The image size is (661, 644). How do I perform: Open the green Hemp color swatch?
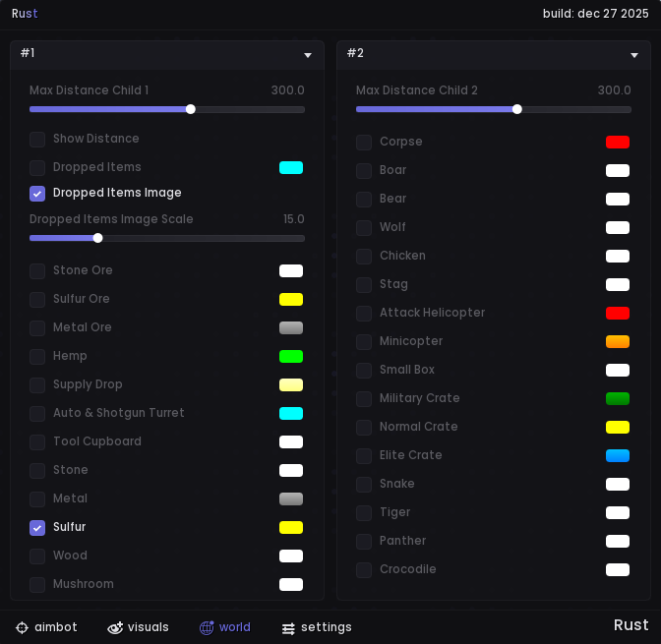(x=291, y=357)
